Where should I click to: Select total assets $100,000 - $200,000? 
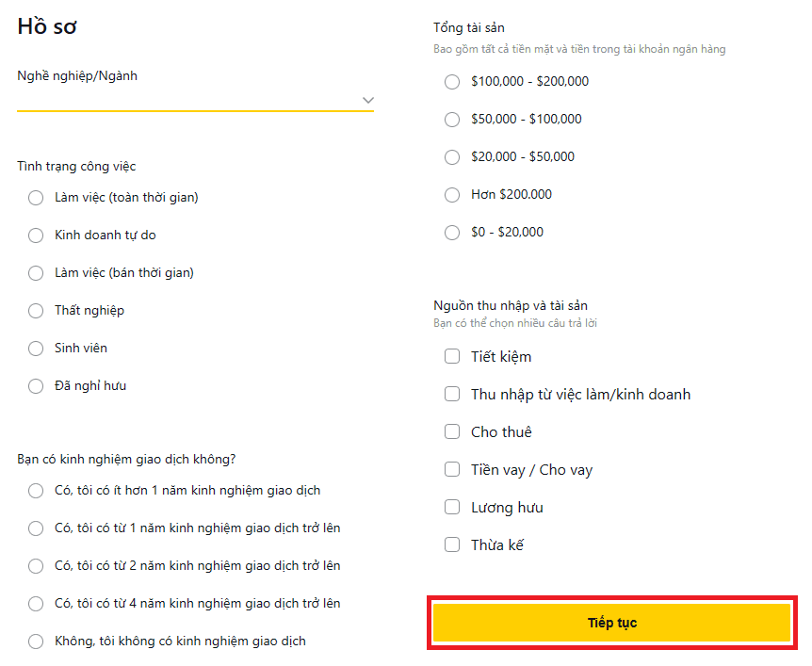click(x=452, y=82)
